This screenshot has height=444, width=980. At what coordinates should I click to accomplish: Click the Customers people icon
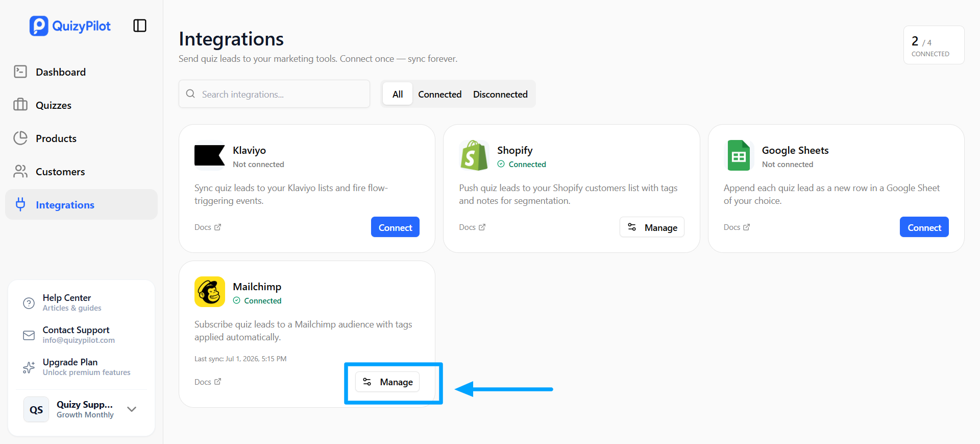(20, 172)
